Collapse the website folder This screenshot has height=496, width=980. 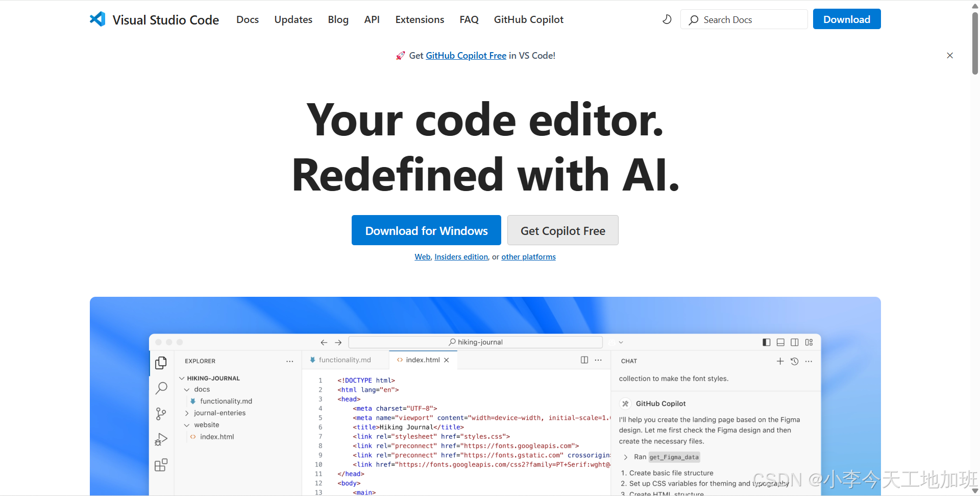(x=187, y=425)
